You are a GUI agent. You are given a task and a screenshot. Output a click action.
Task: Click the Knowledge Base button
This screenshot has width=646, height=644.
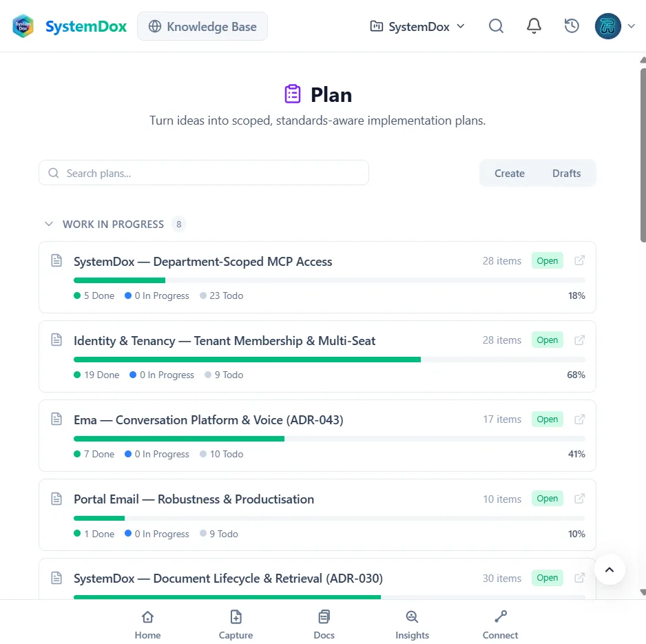(202, 26)
